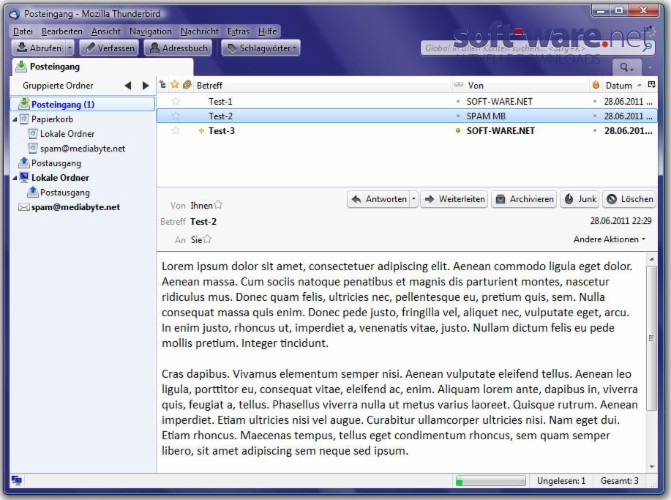Sort by junk flame column header
The image size is (671, 500).
click(x=596, y=85)
